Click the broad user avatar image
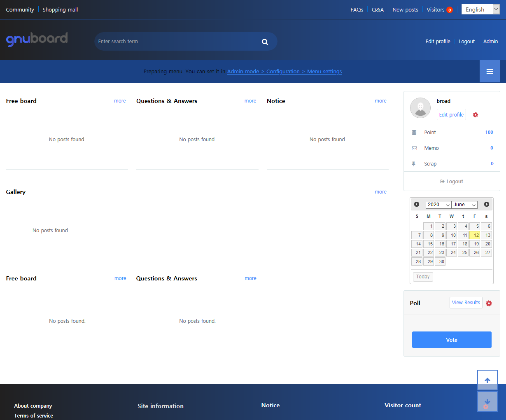Image resolution: width=506 pixels, height=420 pixels. (420, 108)
